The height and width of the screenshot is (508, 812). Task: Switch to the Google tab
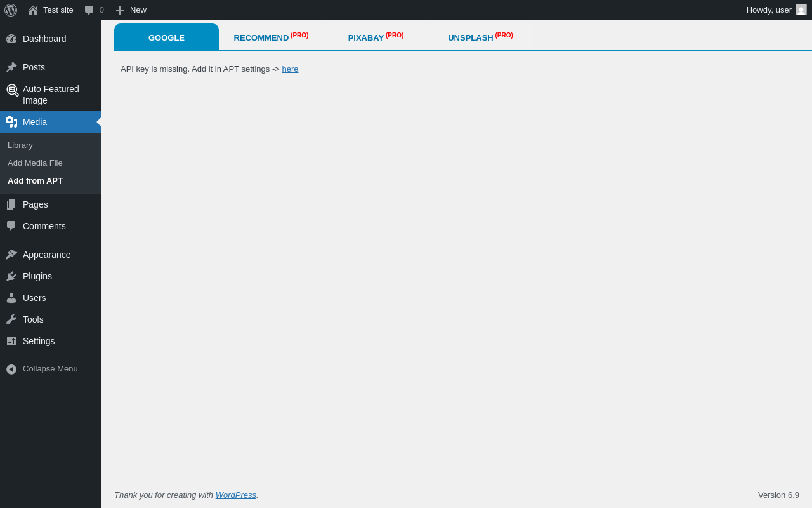[166, 37]
